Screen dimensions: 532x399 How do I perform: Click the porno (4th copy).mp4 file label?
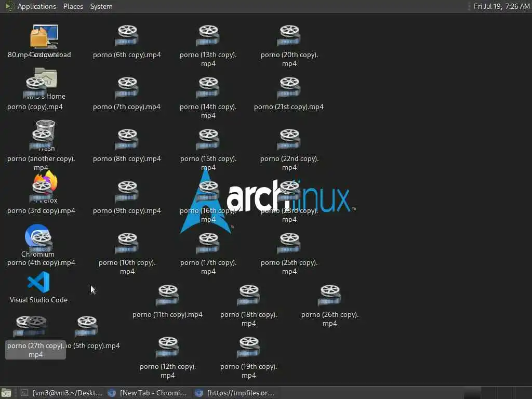(41, 262)
